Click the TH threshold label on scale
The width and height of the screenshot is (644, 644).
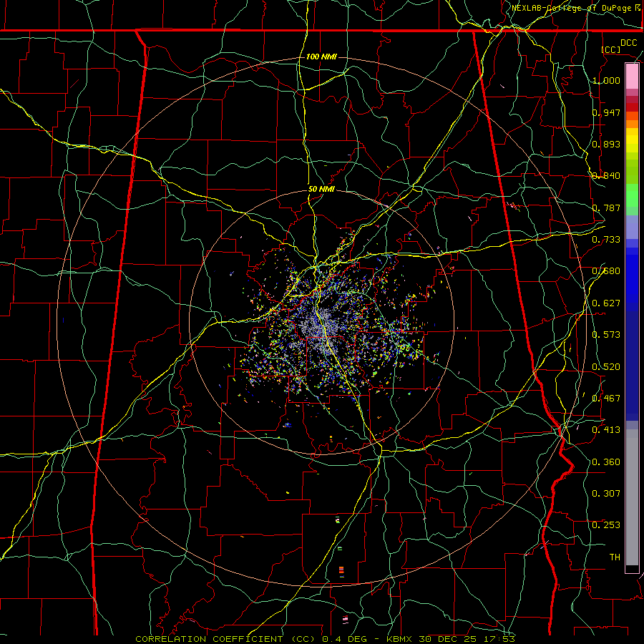[615, 557]
